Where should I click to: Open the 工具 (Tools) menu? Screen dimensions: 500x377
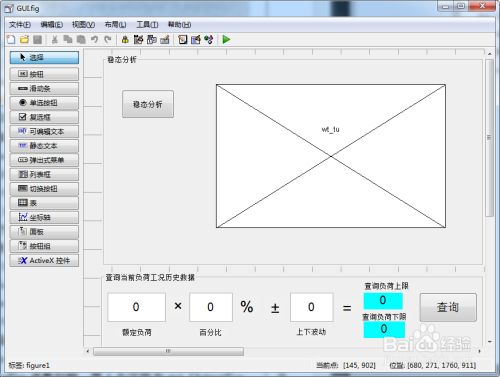coord(147,25)
